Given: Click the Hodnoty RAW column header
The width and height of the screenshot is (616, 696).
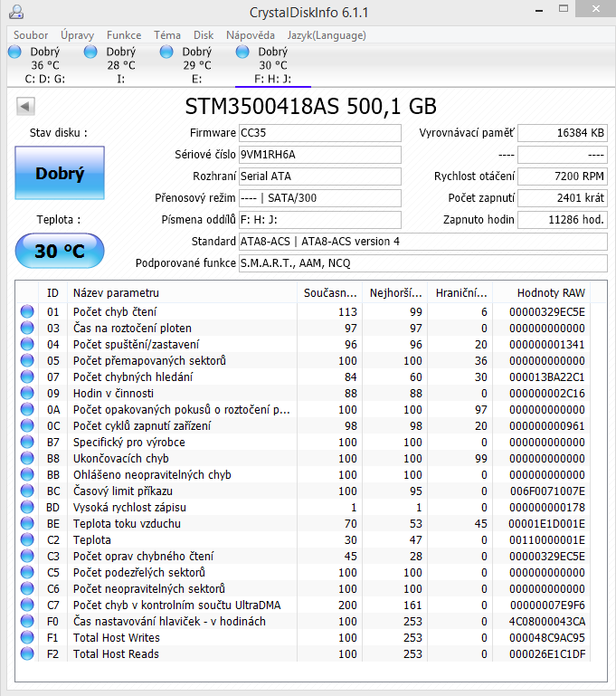Looking at the screenshot, I should coord(541,293).
